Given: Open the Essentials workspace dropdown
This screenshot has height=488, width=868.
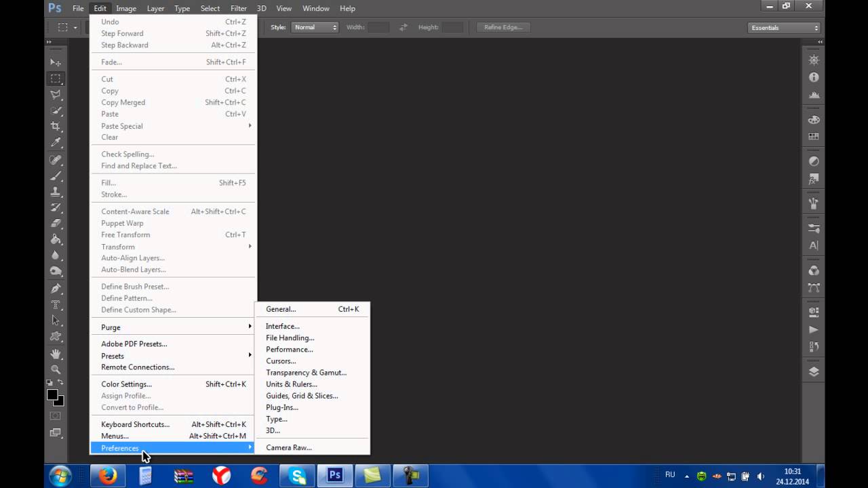Looking at the screenshot, I should point(785,28).
